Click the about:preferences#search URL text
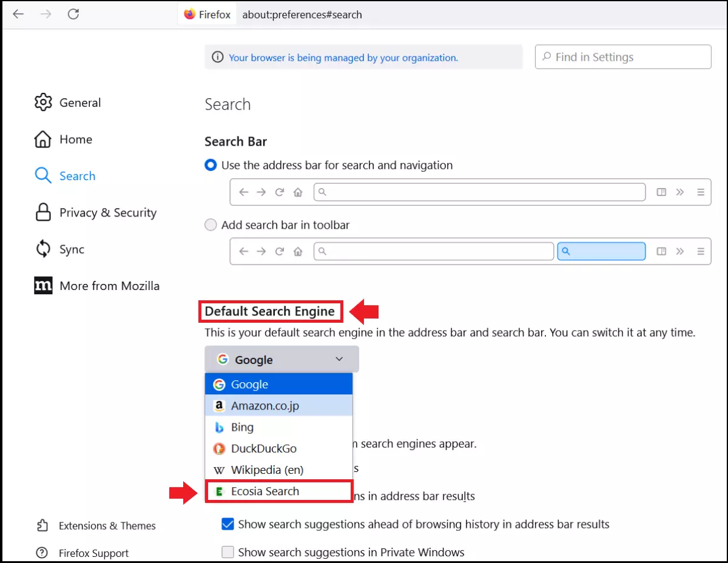 (x=302, y=15)
